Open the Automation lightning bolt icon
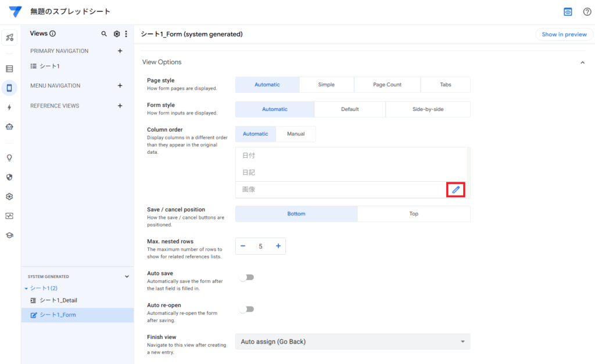Screen dimensions: 595x364 pos(9,107)
